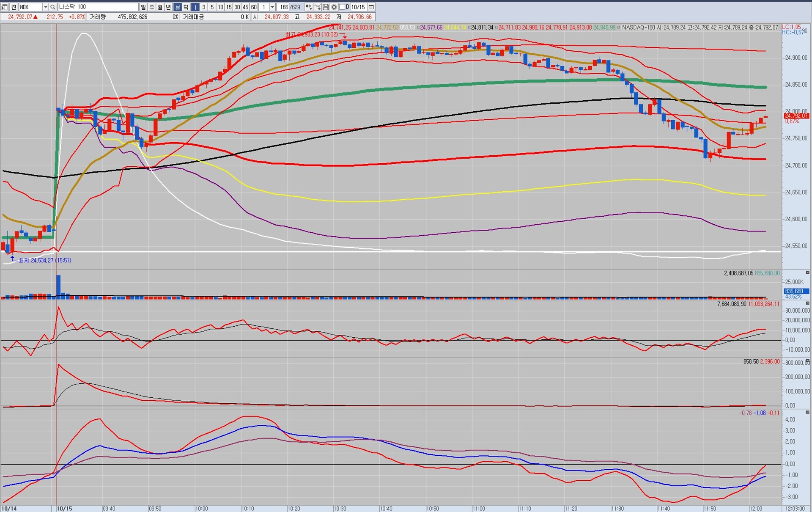The height and width of the screenshot is (512, 812).
Task: Select the 60 minute interval button
Action: (x=254, y=7)
